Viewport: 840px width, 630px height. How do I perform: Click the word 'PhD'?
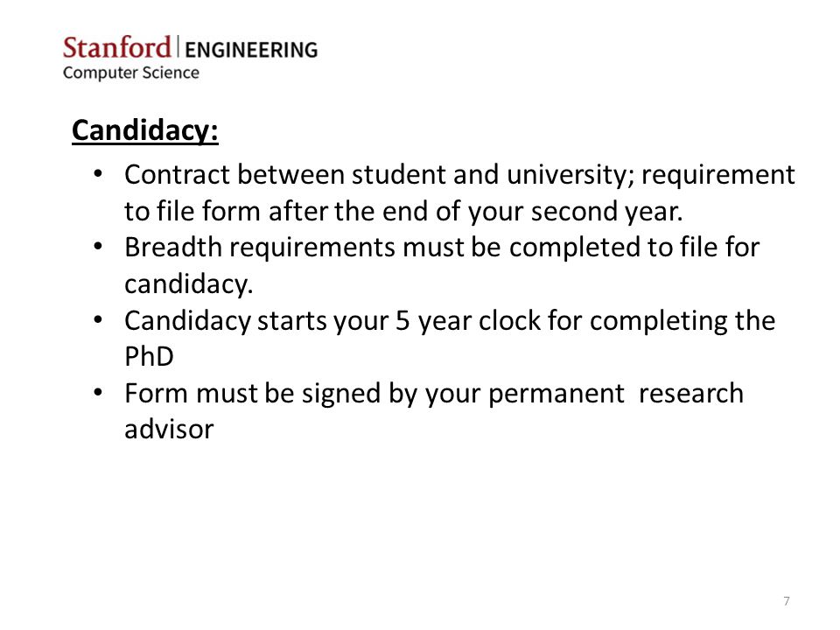[x=149, y=357]
